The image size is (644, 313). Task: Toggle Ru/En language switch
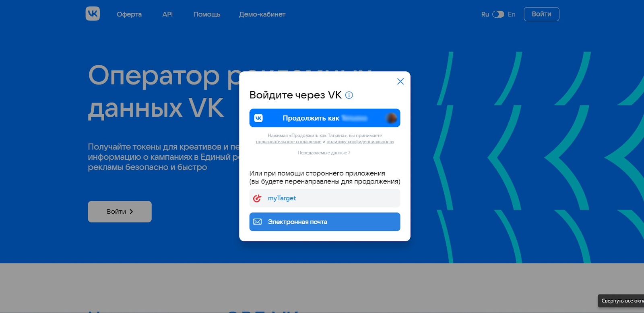[498, 14]
